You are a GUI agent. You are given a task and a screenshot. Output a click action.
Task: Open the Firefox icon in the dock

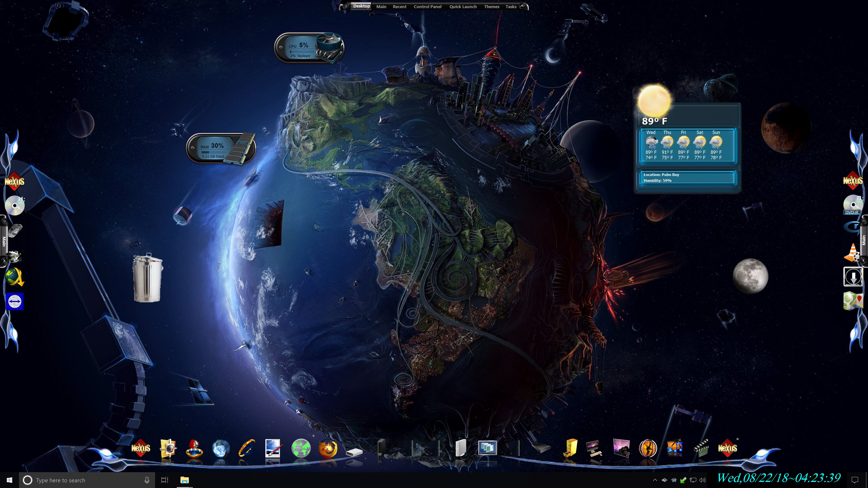click(x=328, y=448)
